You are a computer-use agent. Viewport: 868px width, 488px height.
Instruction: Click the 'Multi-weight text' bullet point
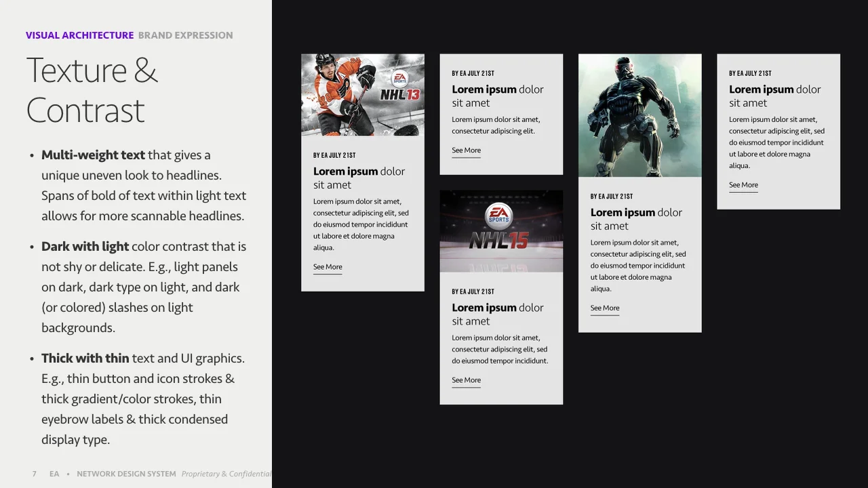tap(92, 155)
